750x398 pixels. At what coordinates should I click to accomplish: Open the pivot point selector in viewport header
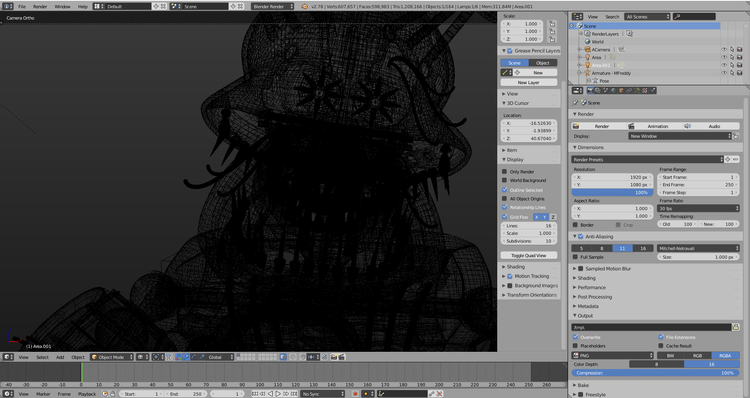pos(159,357)
